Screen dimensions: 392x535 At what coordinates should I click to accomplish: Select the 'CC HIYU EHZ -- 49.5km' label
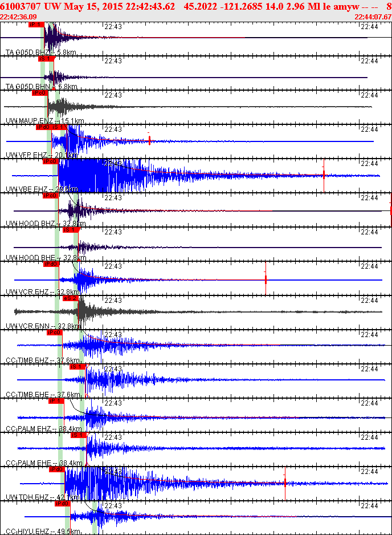click(x=43, y=531)
